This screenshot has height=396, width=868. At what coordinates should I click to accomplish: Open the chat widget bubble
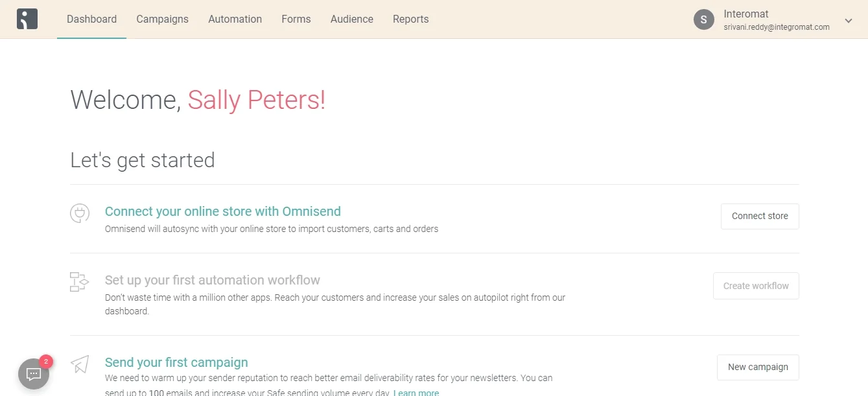click(34, 374)
